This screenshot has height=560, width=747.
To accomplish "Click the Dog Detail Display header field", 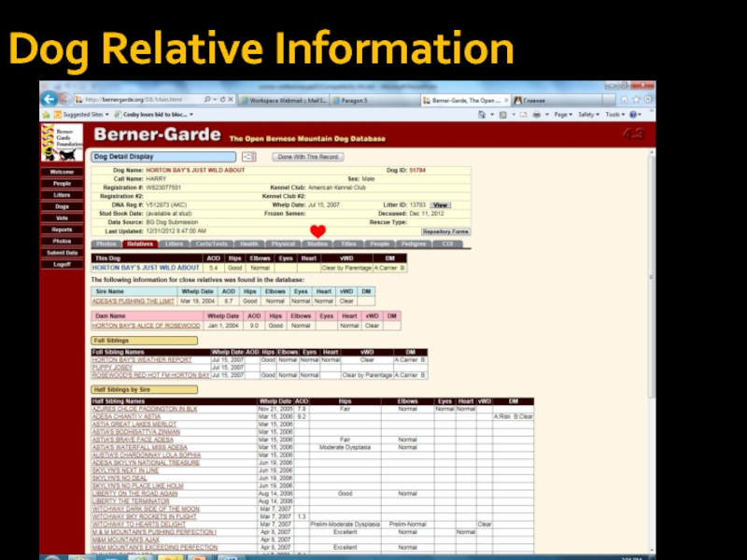I will pos(163,157).
